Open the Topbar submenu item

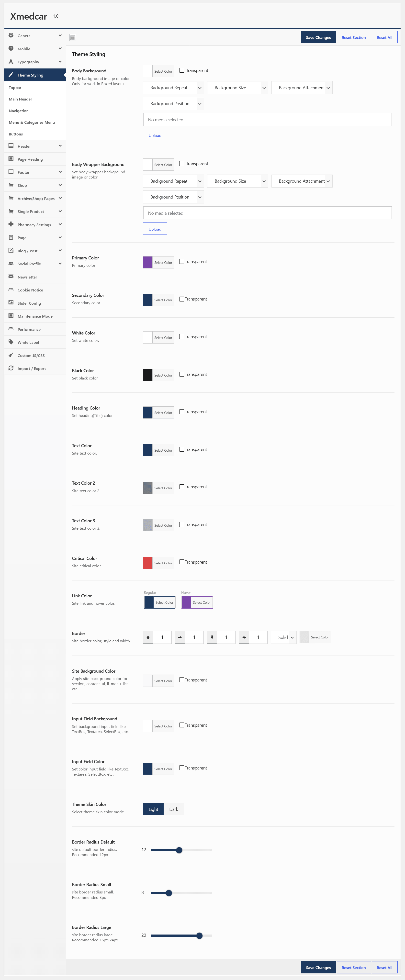15,88
